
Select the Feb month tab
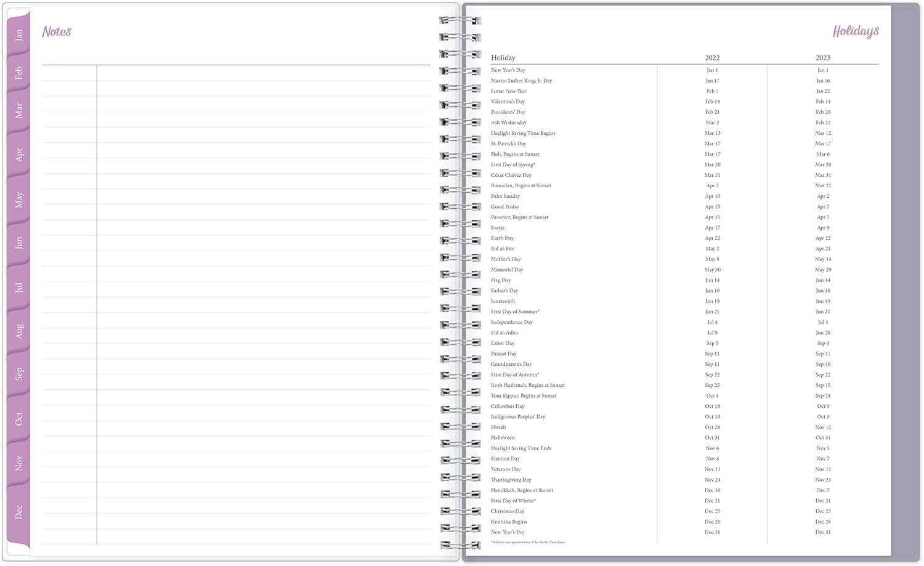(x=18, y=73)
